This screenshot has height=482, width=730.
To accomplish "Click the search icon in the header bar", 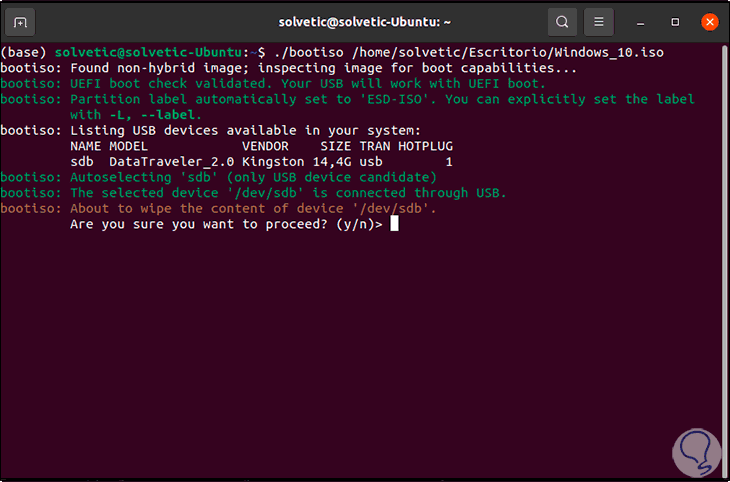I will coord(563,21).
